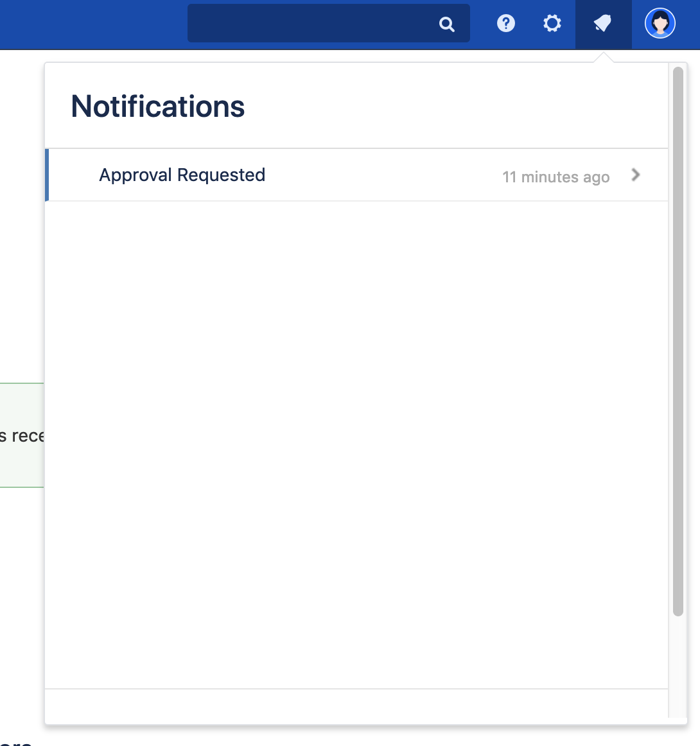Expand the Approval Requested chevron arrow

click(x=635, y=175)
